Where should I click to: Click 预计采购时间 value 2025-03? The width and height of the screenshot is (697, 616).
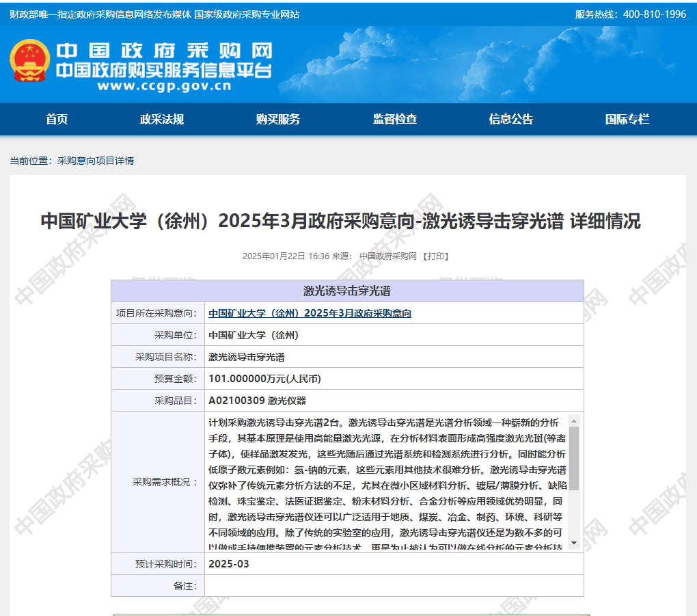[x=228, y=564]
